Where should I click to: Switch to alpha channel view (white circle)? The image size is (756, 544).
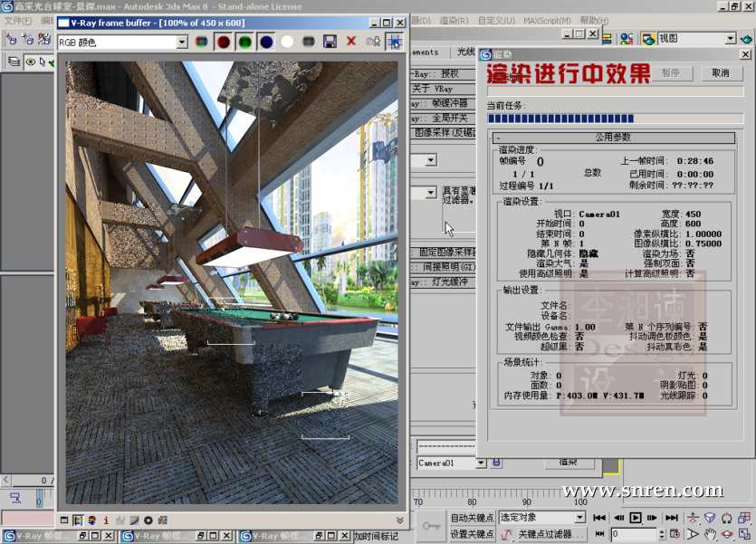287,42
